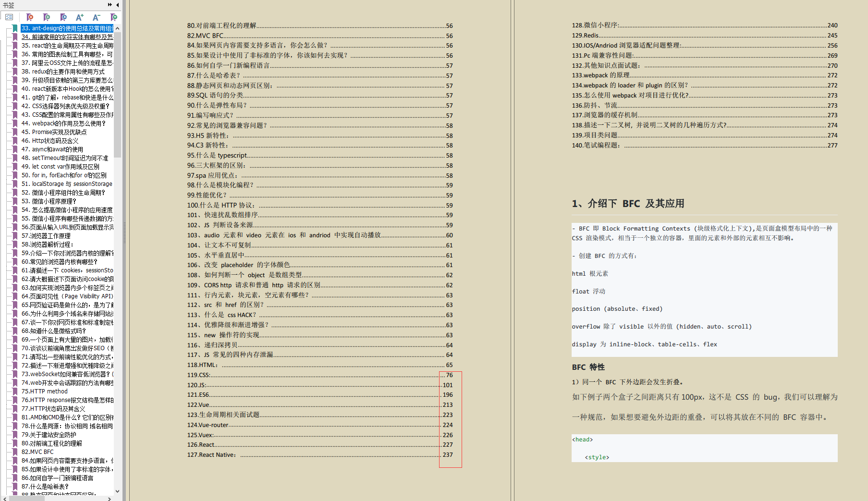The height and width of the screenshot is (501, 868).
Task: Open bookmark '42. CSS选择器列表优先级及权重'
Action: pos(65,106)
